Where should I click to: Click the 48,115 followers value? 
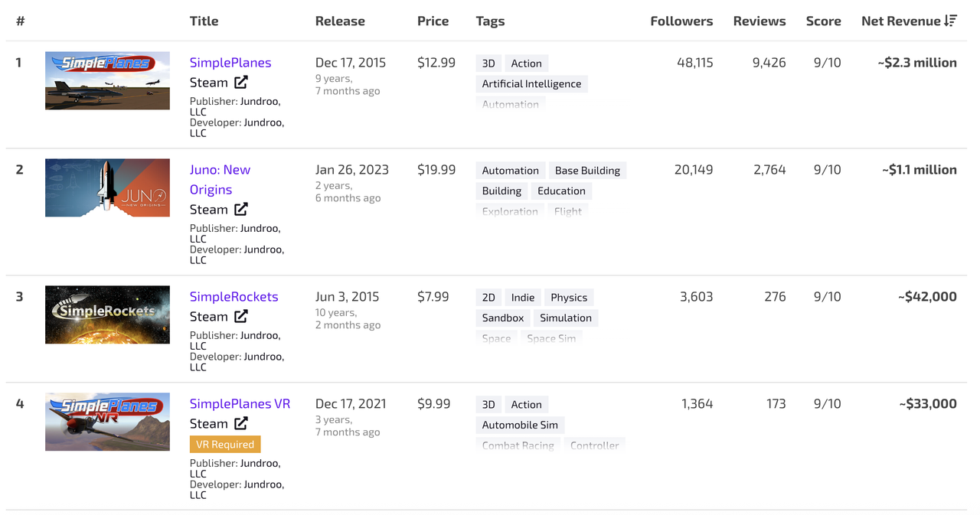[695, 63]
